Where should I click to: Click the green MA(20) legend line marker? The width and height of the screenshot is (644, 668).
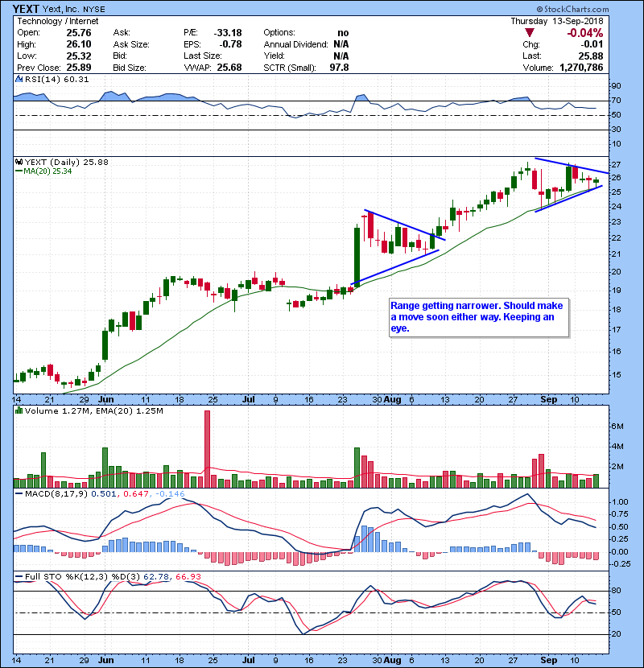(19, 171)
